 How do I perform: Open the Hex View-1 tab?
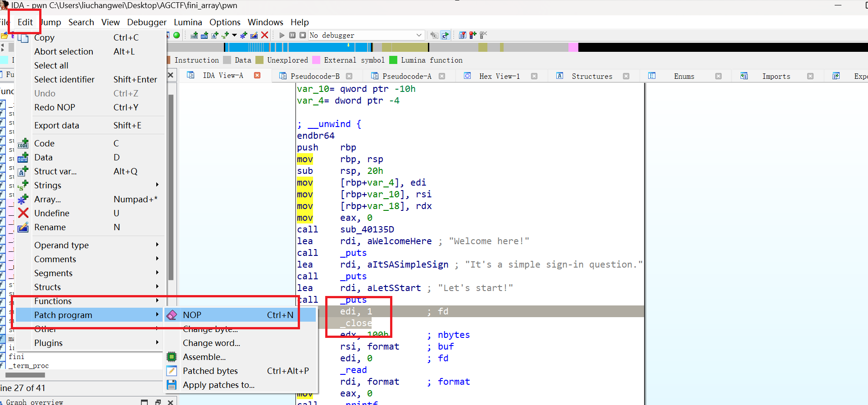coord(499,76)
